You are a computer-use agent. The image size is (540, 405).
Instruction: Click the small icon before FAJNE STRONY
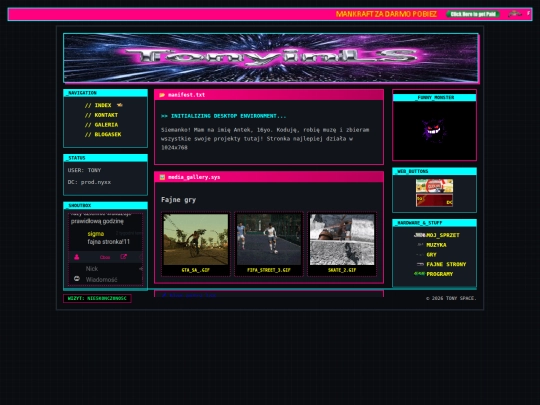420,264
